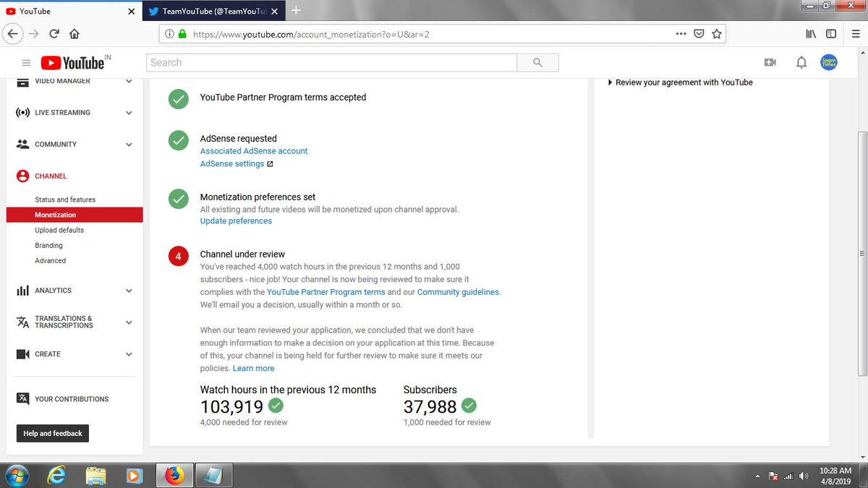Image resolution: width=868 pixels, height=488 pixels.
Task: Go back with the browser back arrow
Action: click(13, 33)
